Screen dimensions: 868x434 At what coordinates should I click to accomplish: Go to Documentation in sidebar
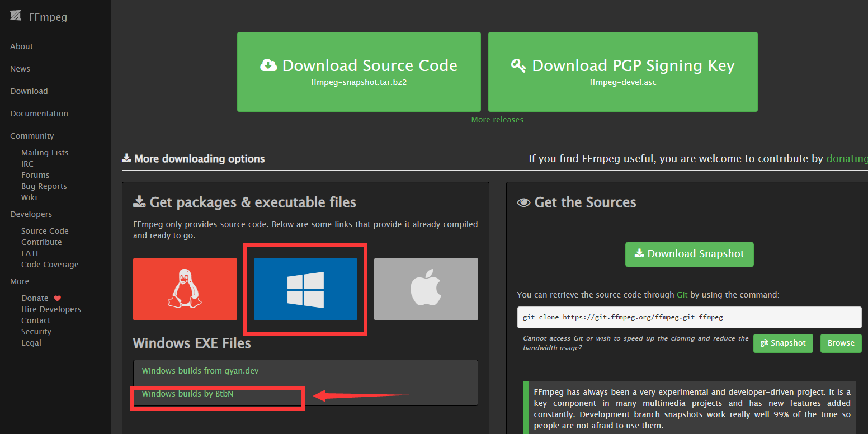[x=39, y=114]
